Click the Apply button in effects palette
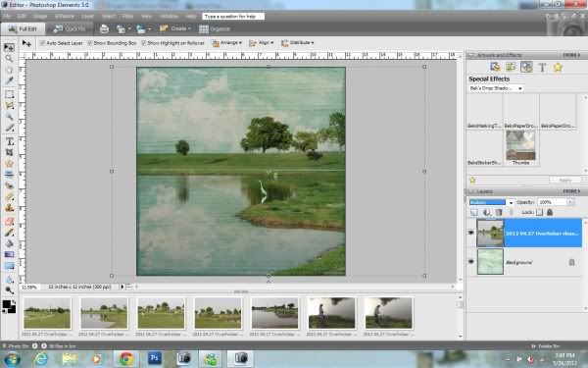588x368 pixels. [565, 181]
